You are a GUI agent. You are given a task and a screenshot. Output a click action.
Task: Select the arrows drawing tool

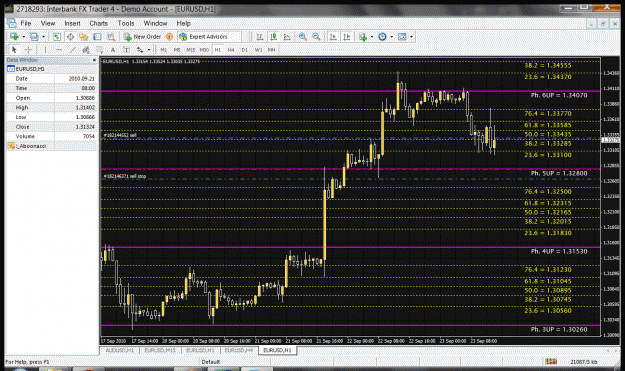140,50
